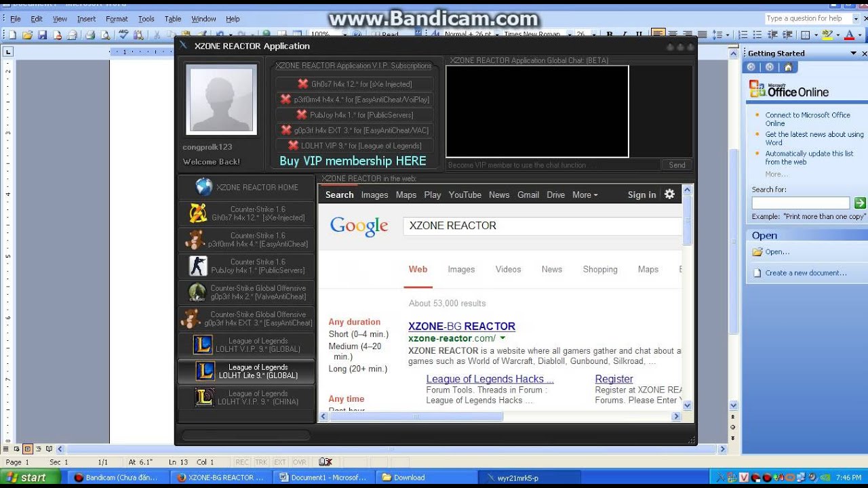Click the New Blank Document icon in Word
The image size is (868, 488).
[x=12, y=35]
